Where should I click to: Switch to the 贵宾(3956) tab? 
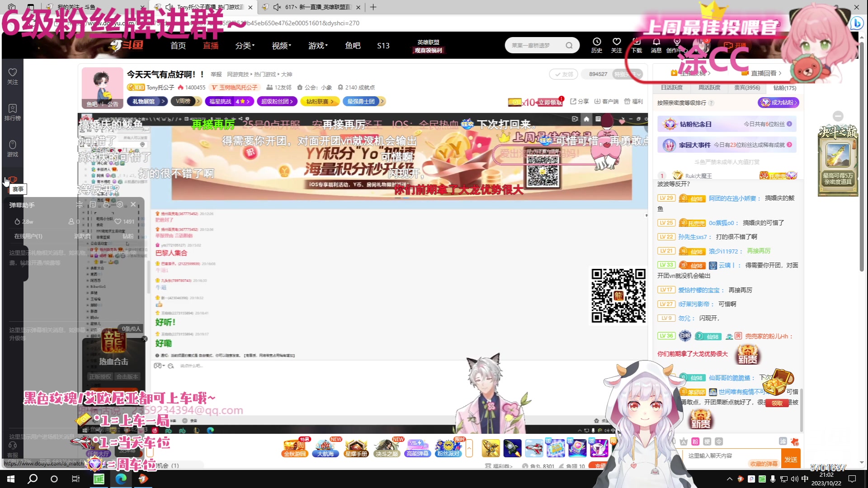747,88
